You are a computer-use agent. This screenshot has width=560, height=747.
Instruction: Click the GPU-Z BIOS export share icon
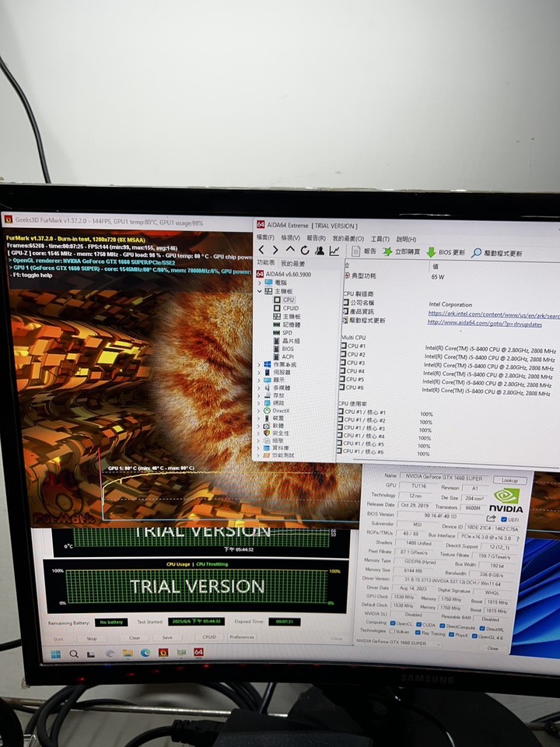[491, 518]
